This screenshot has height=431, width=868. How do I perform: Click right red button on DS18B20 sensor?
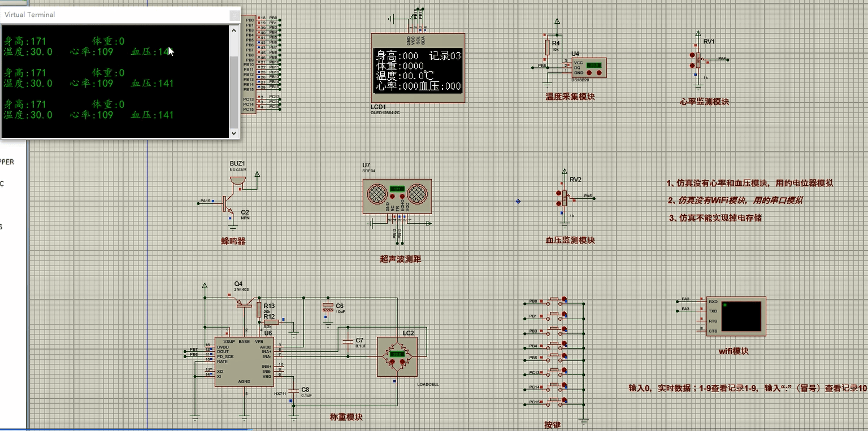point(599,72)
